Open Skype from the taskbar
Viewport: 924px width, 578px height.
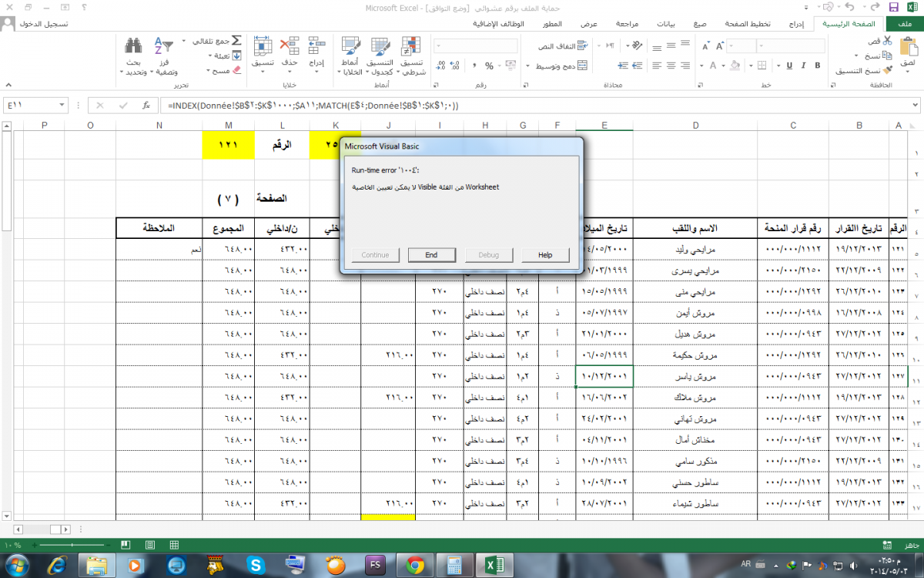click(255, 565)
